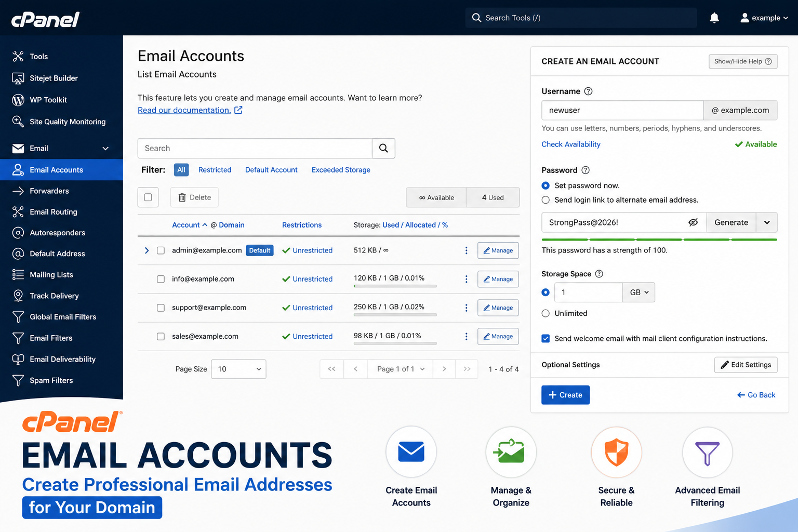Select the support@example.com row checkbox

tap(161, 308)
